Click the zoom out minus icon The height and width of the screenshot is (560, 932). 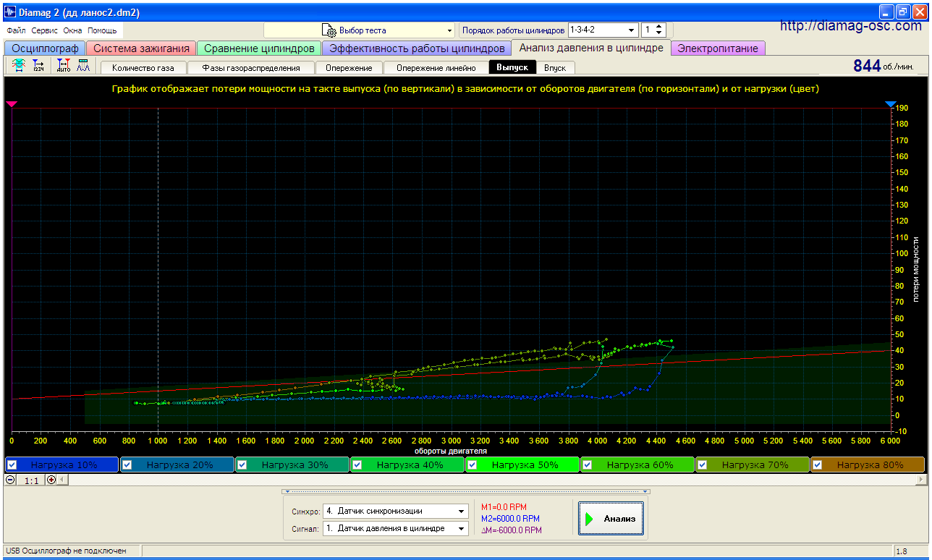[10, 480]
